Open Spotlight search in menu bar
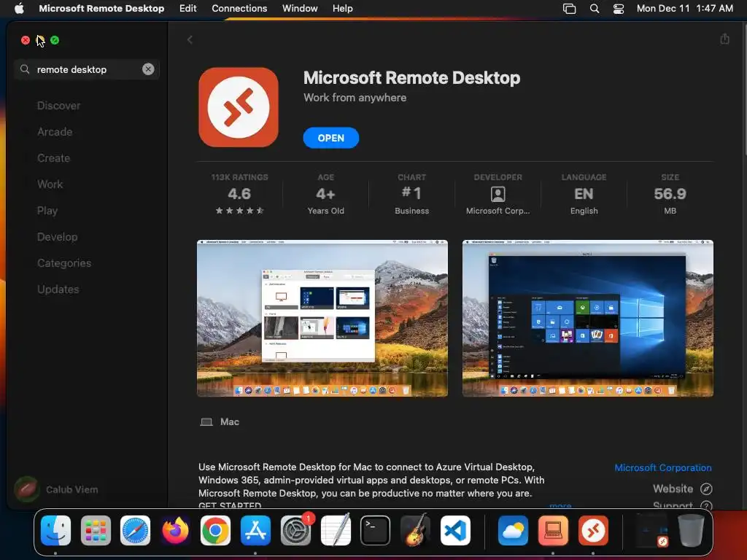This screenshot has width=747, height=560. coord(594,8)
